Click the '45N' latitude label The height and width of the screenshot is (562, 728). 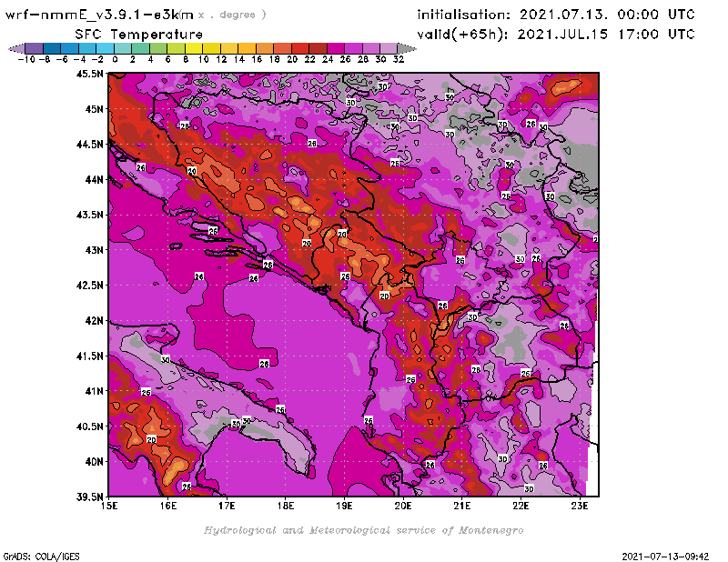click(95, 109)
